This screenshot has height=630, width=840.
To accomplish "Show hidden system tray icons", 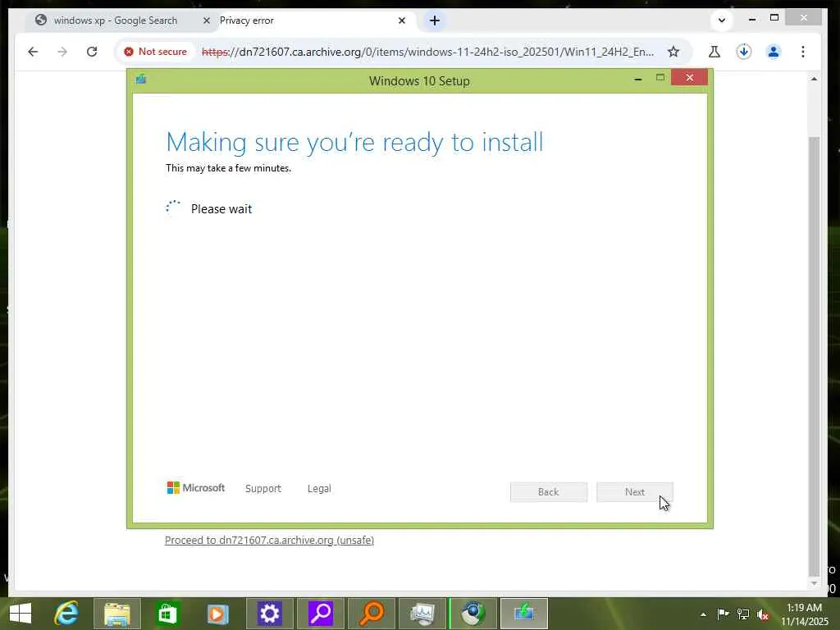I will (x=703, y=614).
